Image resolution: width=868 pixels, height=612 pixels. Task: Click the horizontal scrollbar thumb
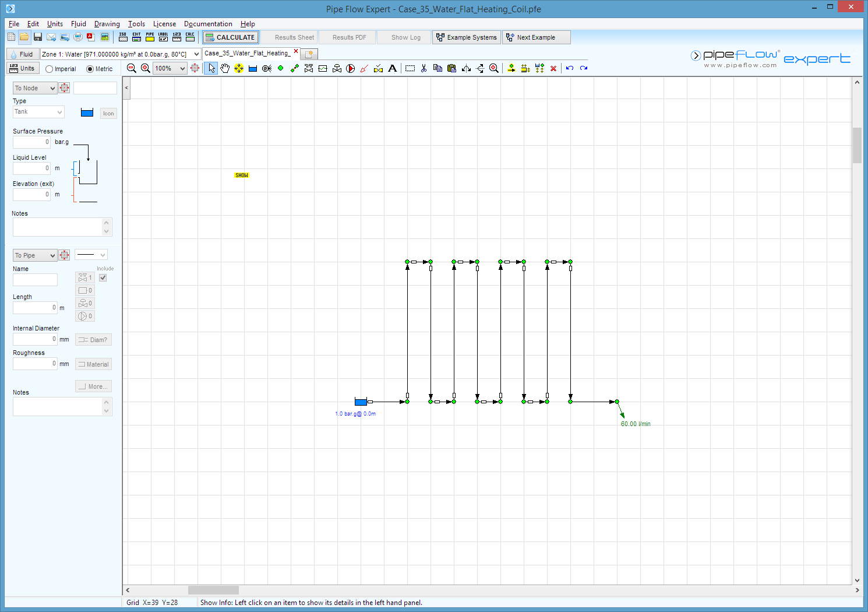[213, 590]
